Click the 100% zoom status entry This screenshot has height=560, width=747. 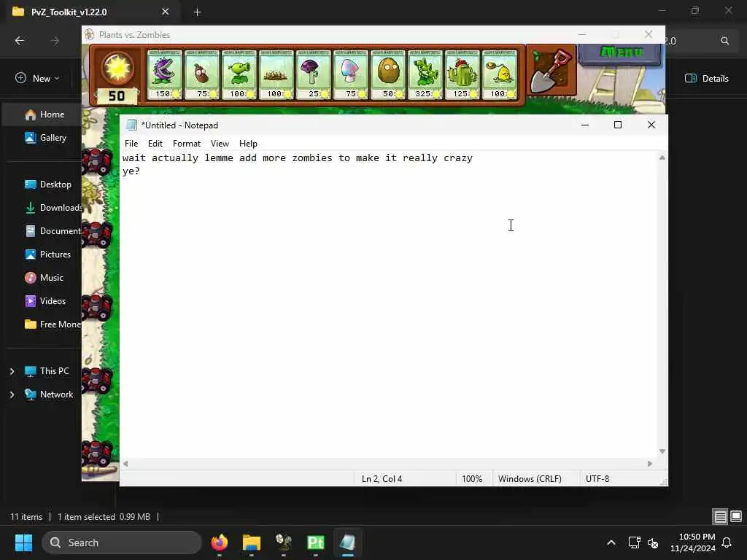(x=472, y=479)
